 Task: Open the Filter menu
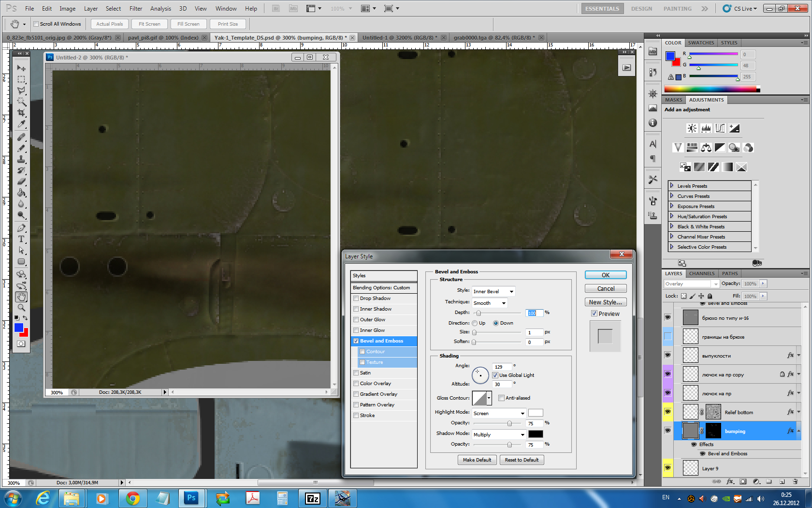click(136, 9)
